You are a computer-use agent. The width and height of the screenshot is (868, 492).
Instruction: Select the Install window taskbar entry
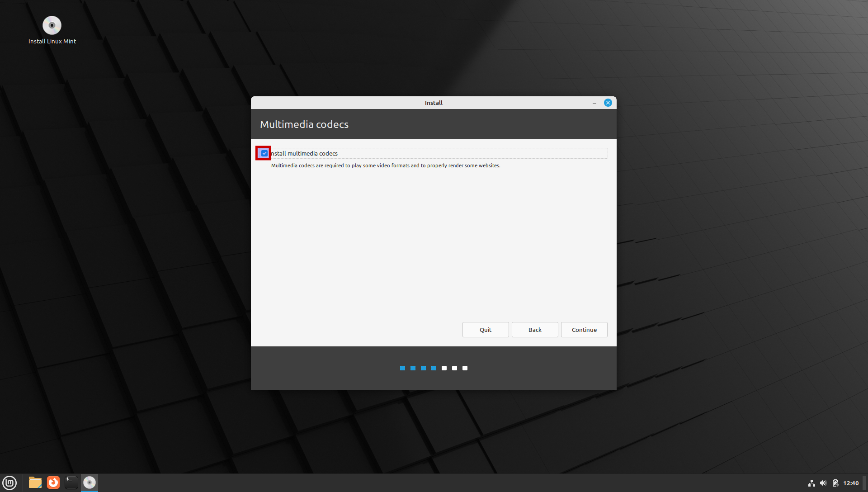tap(90, 483)
